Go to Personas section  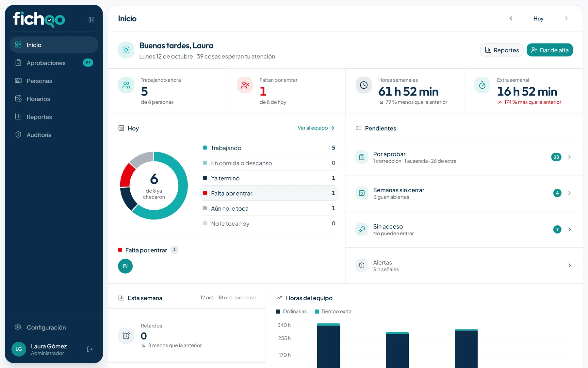54,81
